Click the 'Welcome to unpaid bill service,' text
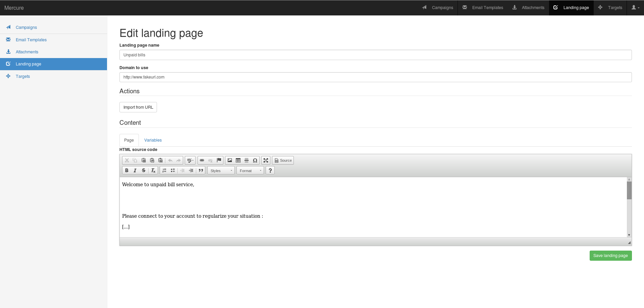 tap(158, 185)
